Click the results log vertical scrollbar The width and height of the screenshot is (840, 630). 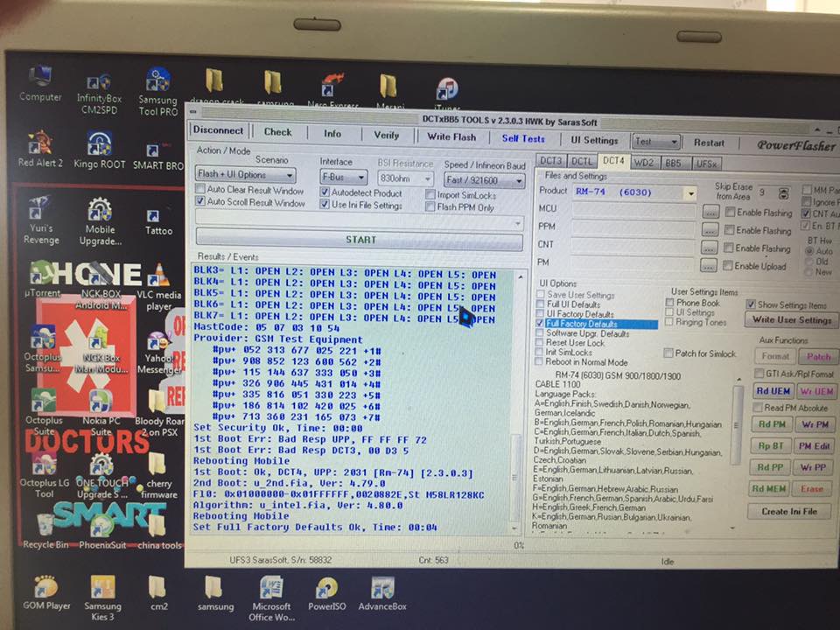pos(516,402)
